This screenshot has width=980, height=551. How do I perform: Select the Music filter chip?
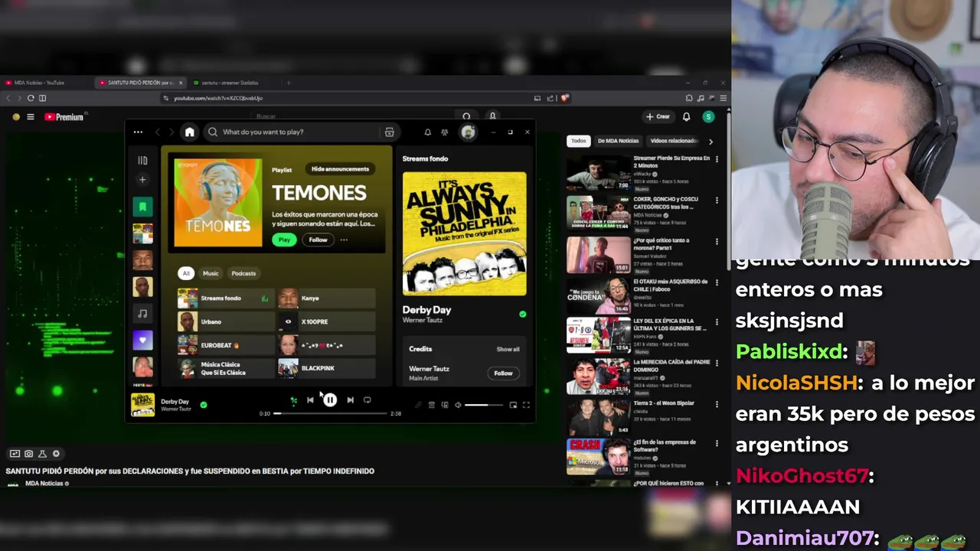point(211,273)
